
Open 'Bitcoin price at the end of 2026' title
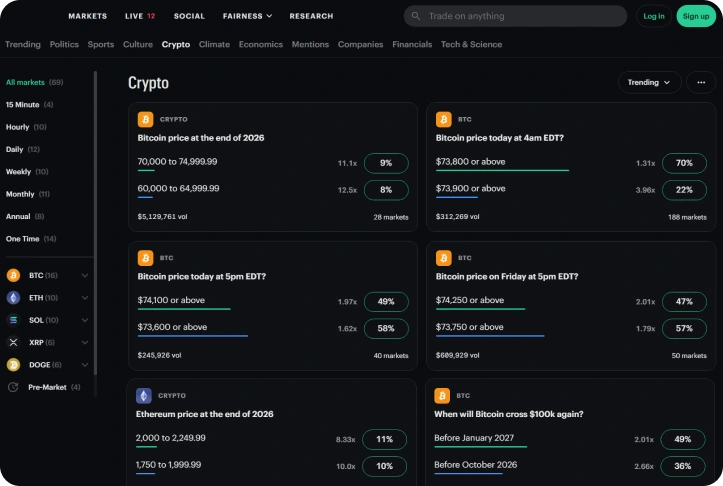pyautogui.click(x=201, y=138)
